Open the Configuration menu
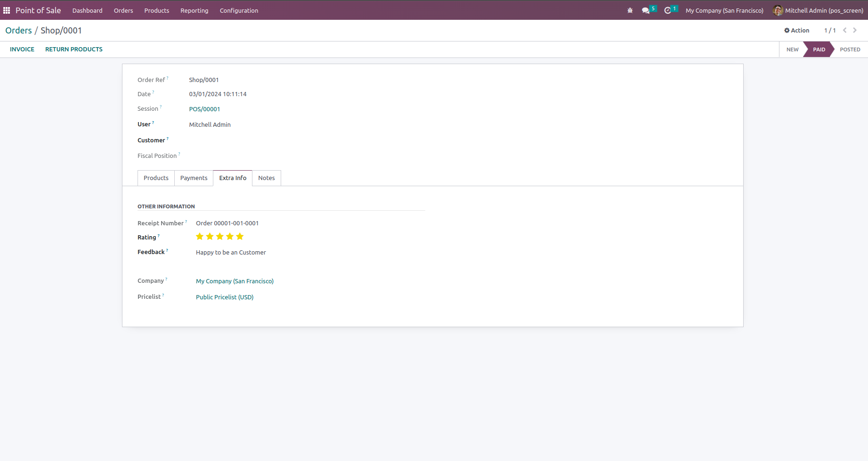 click(x=239, y=10)
